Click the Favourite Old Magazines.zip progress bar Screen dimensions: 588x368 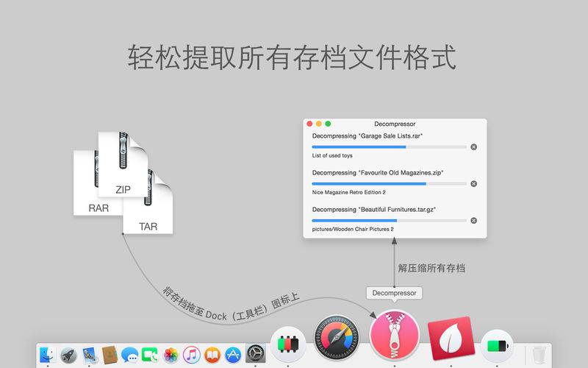390,183
